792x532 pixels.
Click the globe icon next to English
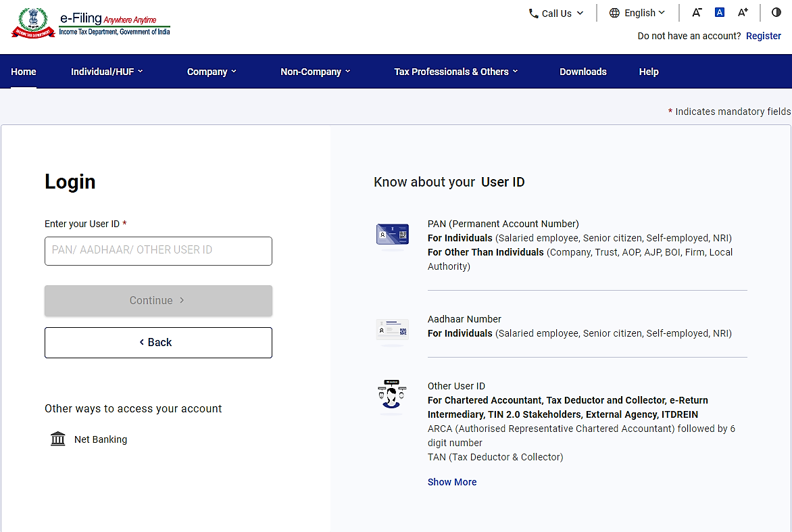click(614, 12)
